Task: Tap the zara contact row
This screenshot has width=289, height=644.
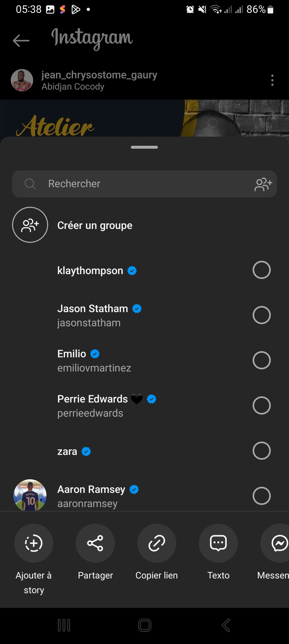Action: (x=144, y=451)
